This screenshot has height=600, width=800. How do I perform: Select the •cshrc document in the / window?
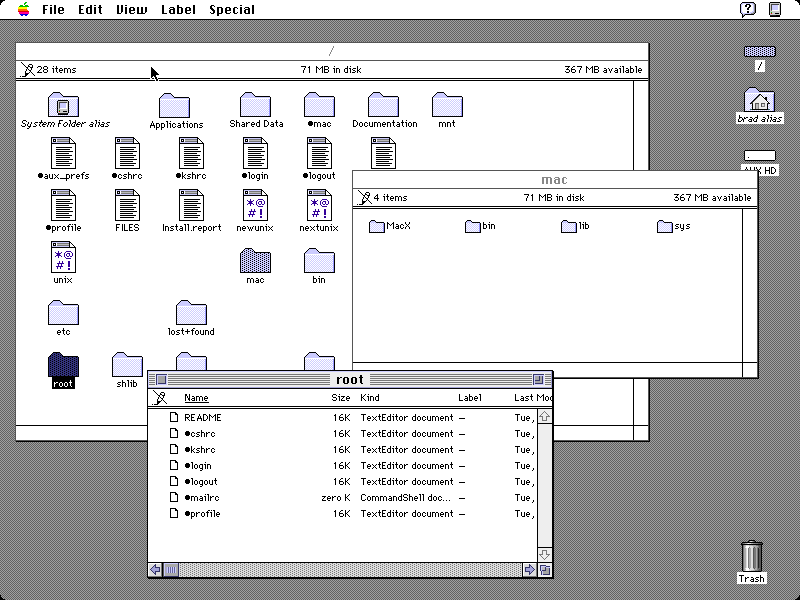point(127,153)
